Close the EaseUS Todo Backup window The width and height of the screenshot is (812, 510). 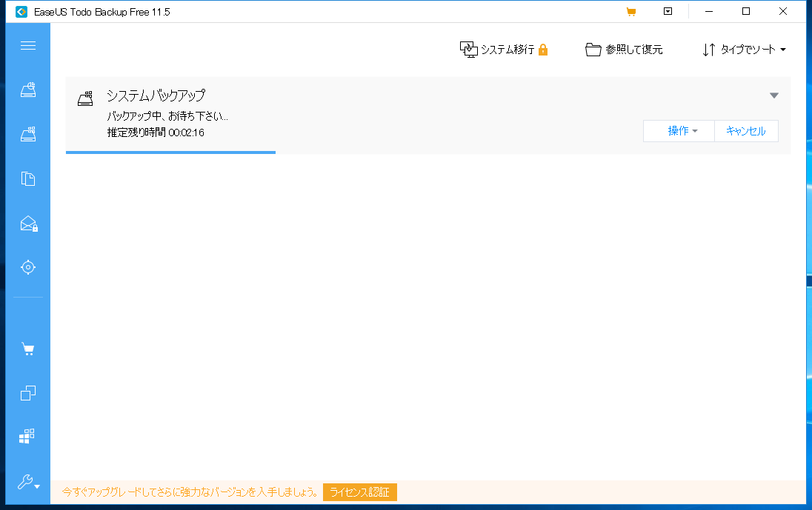[783, 11]
